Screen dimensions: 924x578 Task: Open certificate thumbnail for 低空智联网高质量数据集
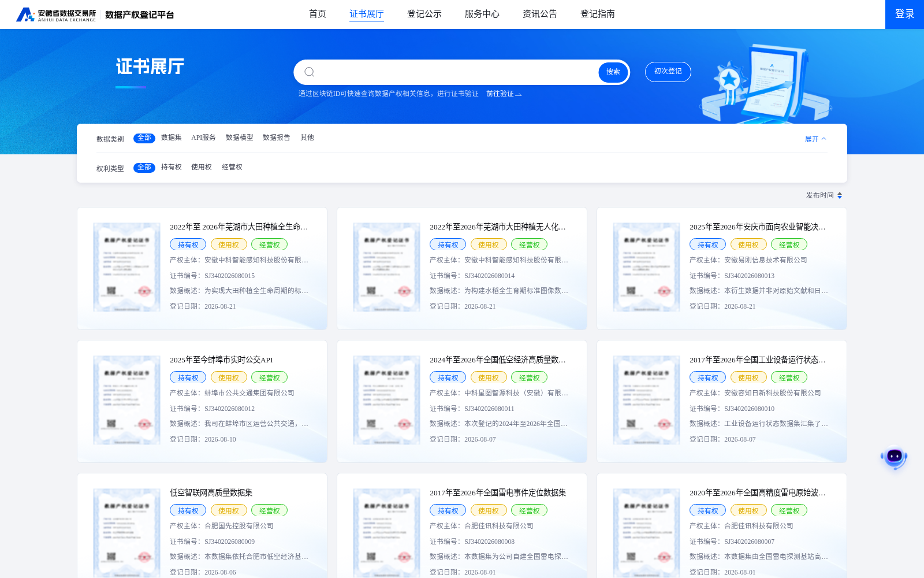127,533
